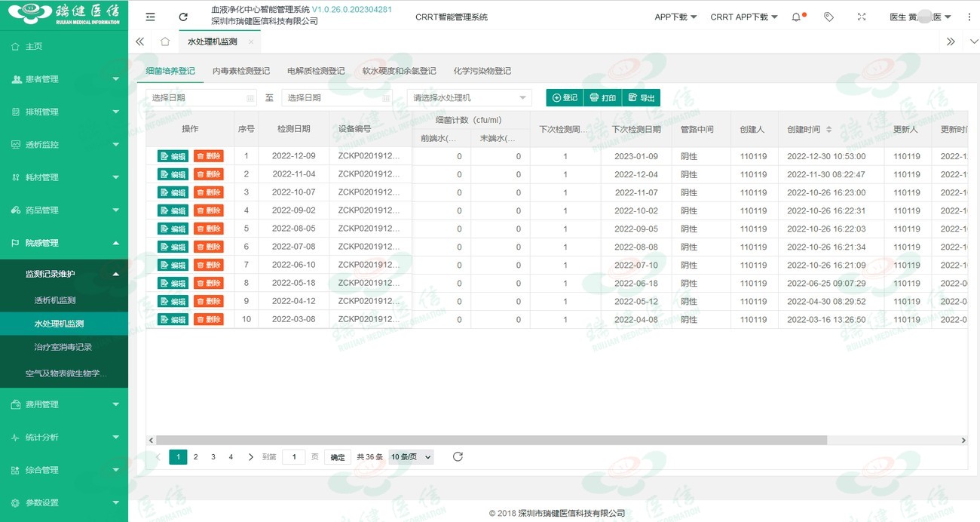Switch to 电解质检测登记 tab

coord(316,71)
